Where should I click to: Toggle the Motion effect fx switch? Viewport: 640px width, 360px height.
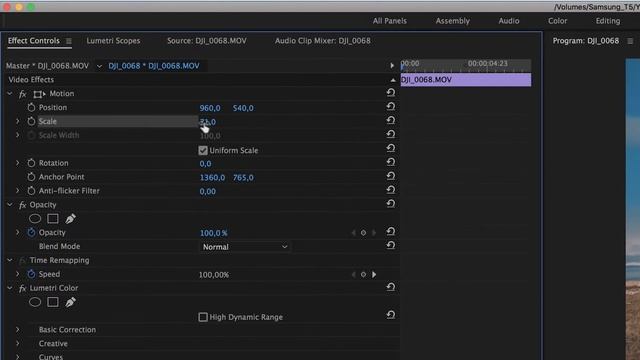coord(22,94)
